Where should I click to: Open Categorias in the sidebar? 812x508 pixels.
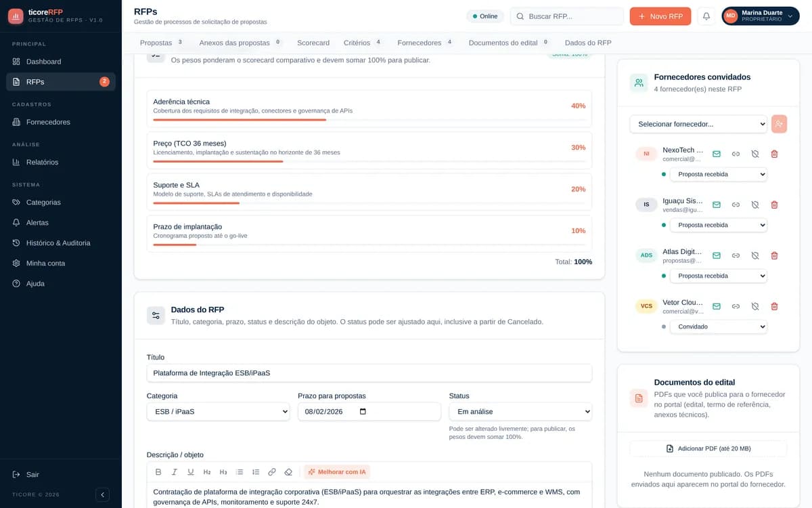click(61, 203)
